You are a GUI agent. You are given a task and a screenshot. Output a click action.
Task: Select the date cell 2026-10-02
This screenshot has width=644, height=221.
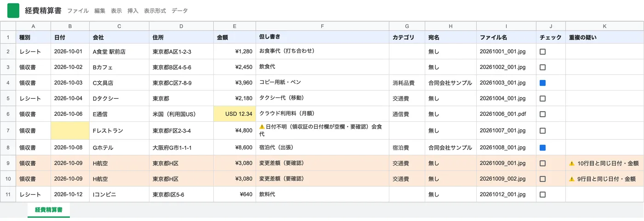[70, 67]
